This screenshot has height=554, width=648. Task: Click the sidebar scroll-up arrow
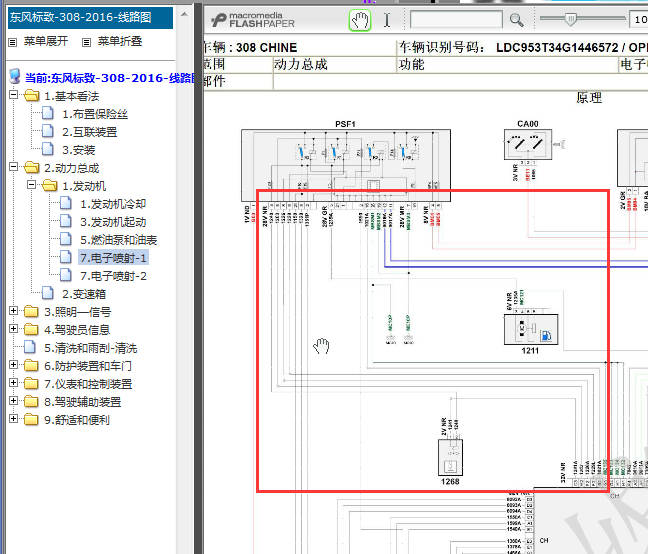(x=184, y=14)
